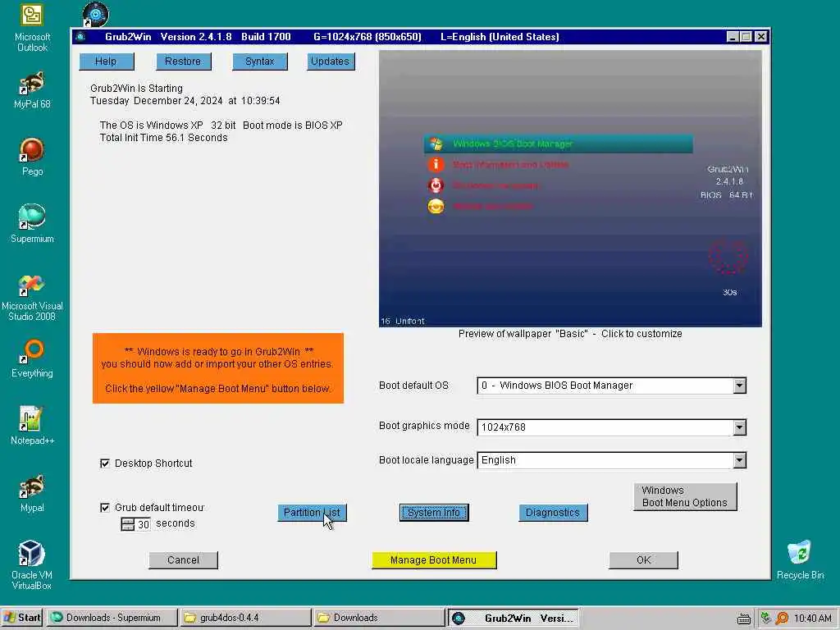Click the dotted countdown circle in preview
The height and width of the screenshot is (630, 840).
[728, 257]
